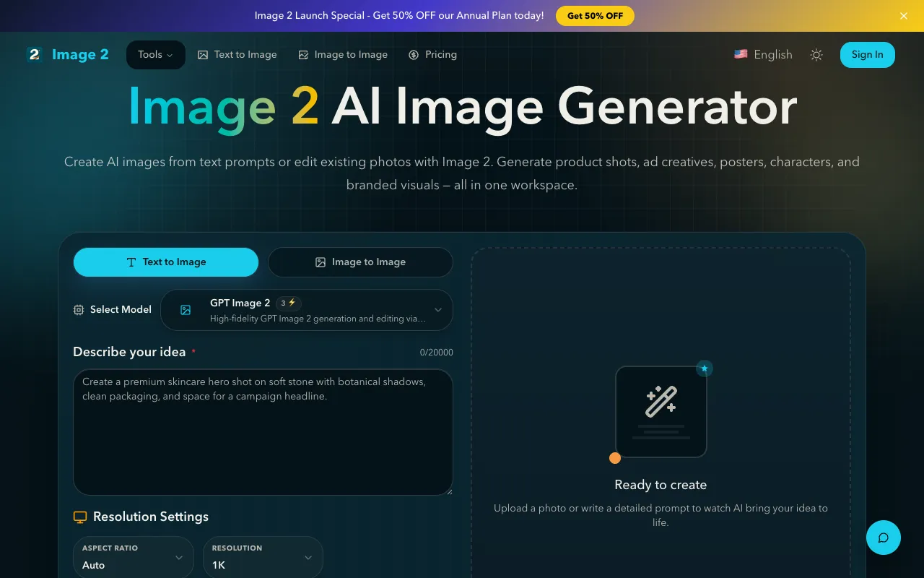Click the Get 50% OFF button
This screenshot has height=578, width=924.
[x=595, y=16]
